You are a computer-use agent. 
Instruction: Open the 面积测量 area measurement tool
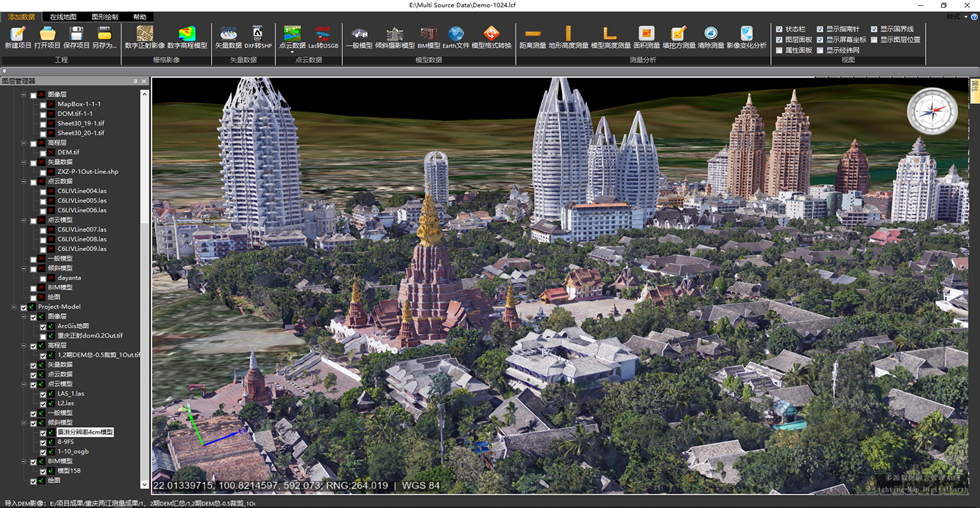click(x=647, y=33)
